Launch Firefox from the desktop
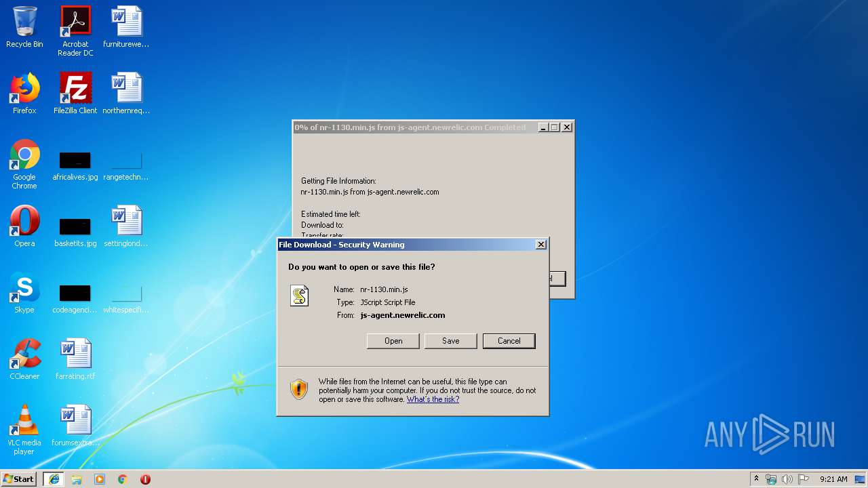 click(x=24, y=94)
